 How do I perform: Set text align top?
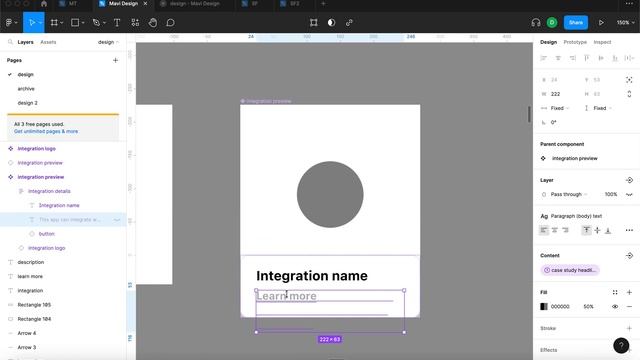click(x=586, y=230)
